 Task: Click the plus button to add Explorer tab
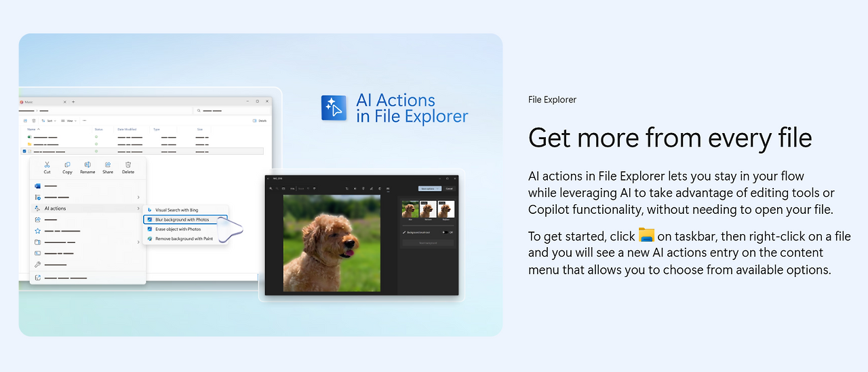(73, 102)
